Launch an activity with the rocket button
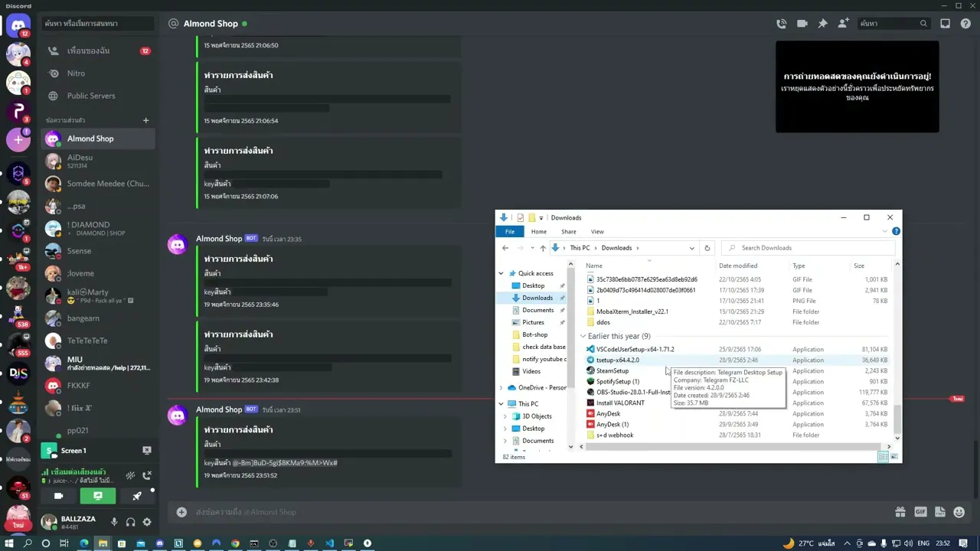 [136, 496]
